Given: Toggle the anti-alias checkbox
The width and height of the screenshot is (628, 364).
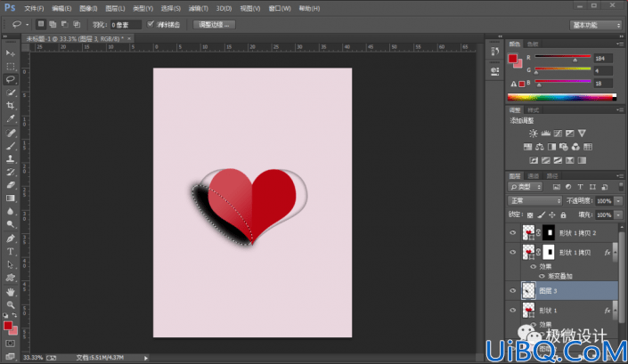Looking at the screenshot, I should (151, 24).
